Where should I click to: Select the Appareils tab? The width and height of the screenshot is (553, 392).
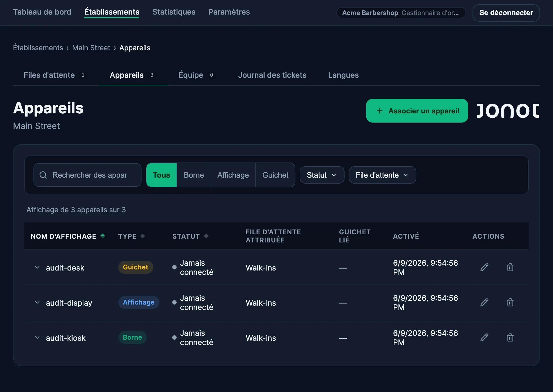133,75
